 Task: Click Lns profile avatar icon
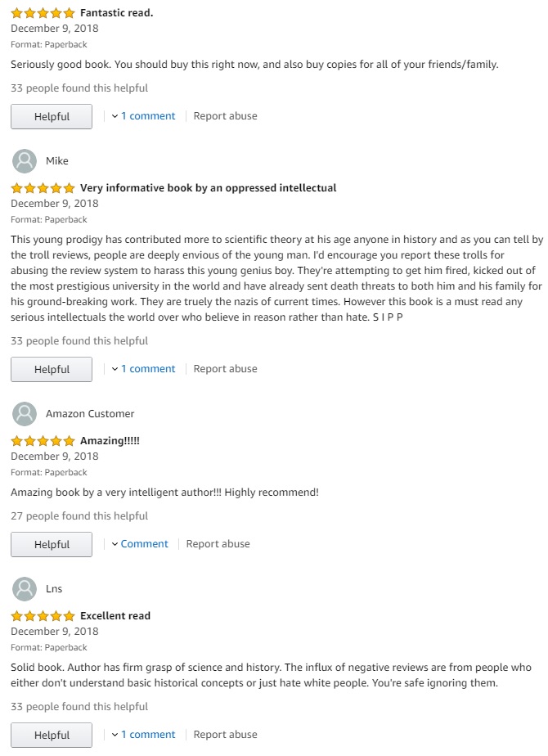point(24,589)
